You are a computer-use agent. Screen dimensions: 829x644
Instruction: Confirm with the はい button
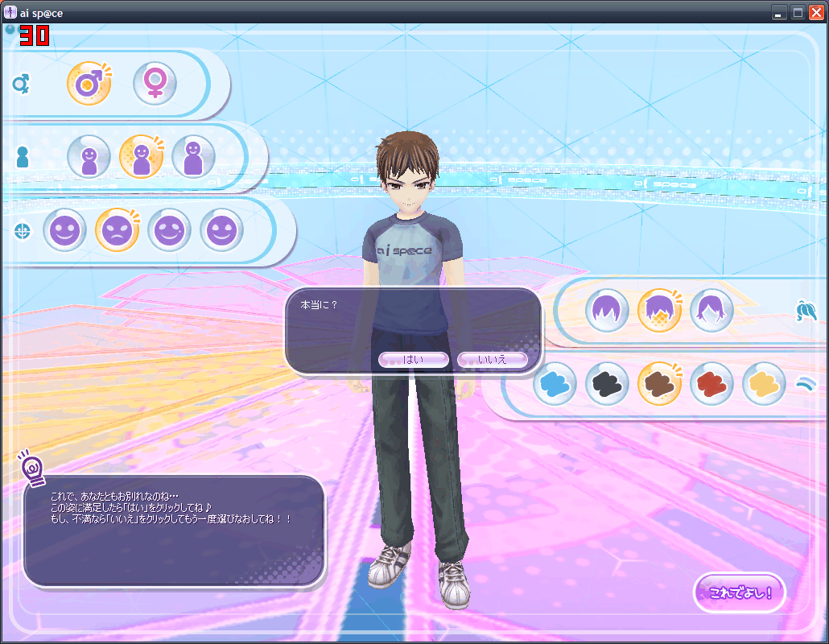[414, 360]
